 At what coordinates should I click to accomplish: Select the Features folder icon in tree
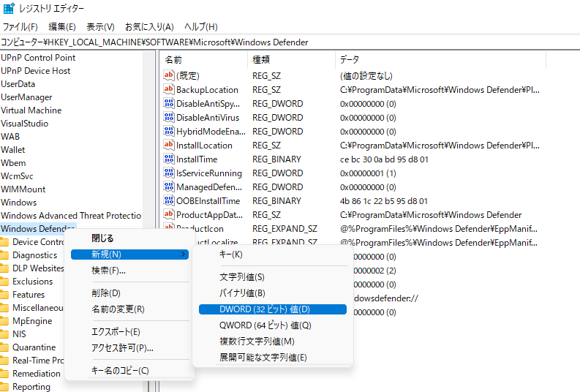pos(4,295)
